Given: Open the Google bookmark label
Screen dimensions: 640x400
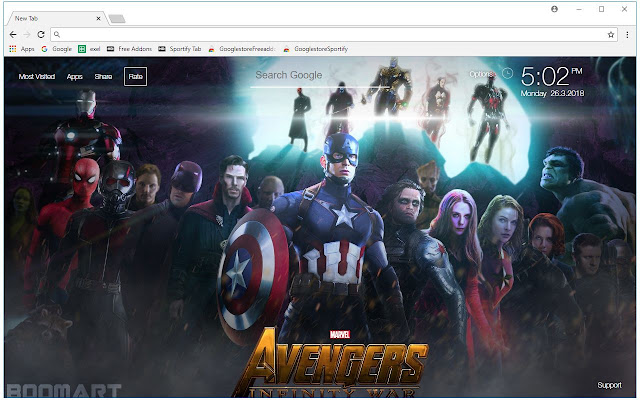Looking at the screenshot, I should point(62,49).
